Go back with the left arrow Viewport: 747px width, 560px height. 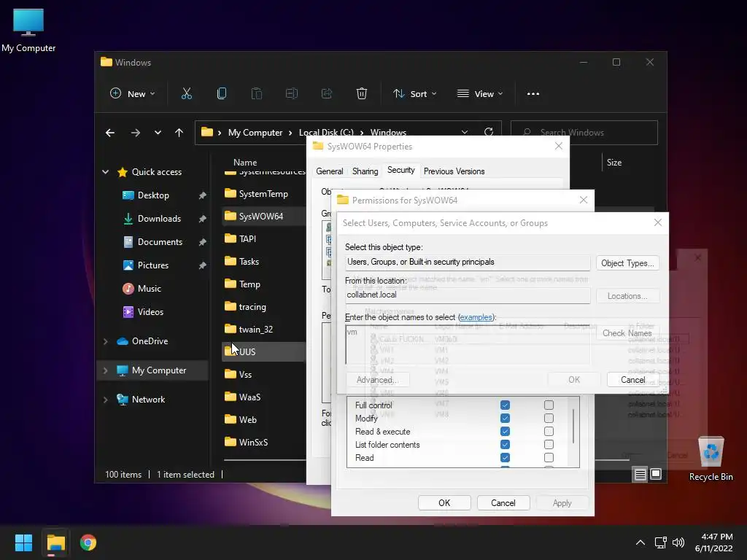tap(110, 133)
